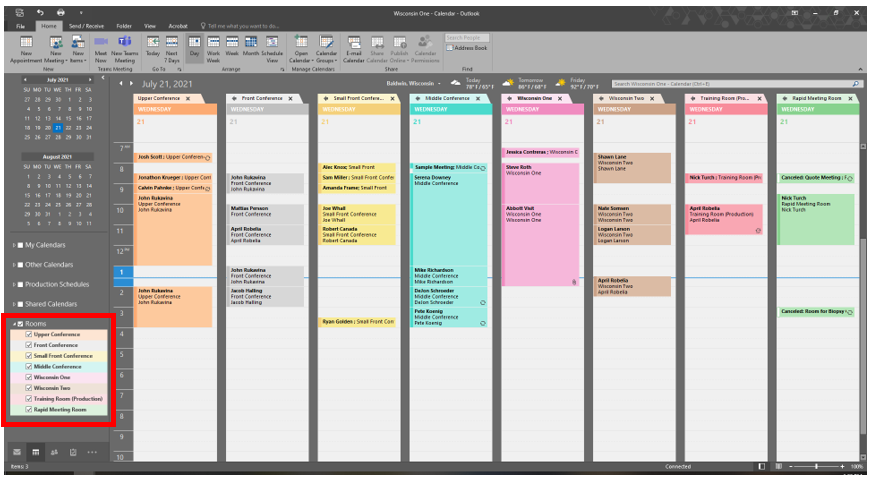The width and height of the screenshot is (876, 479).
Task: Create a New Appointment from the ribbon
Action: (x=26, y=49)
